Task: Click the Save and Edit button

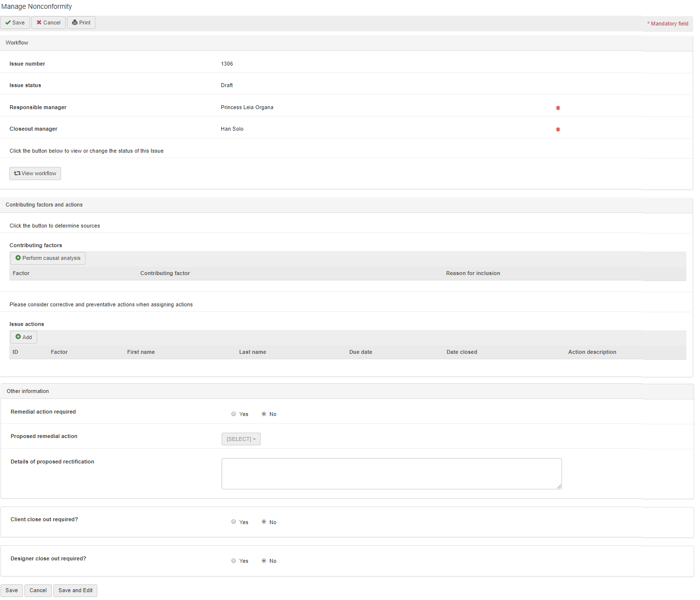Action: tap(75, 590)
